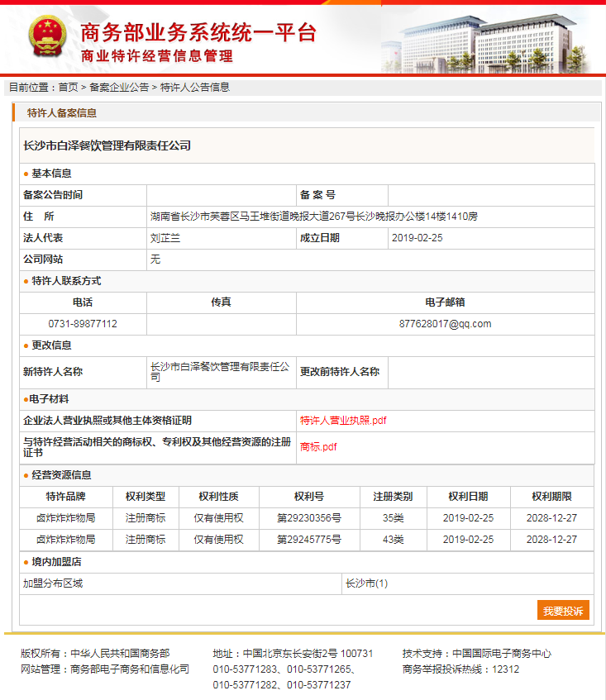This screenshot has width=606, height=700.
Task: Click rights number 第29230356号
Action: 309,518
